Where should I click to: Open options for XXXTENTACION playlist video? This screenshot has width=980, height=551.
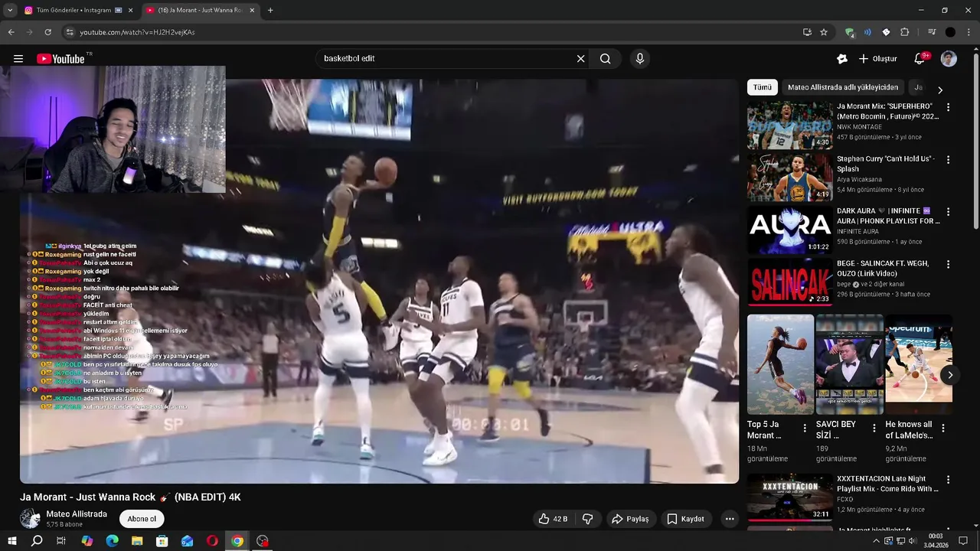point(948,480)
